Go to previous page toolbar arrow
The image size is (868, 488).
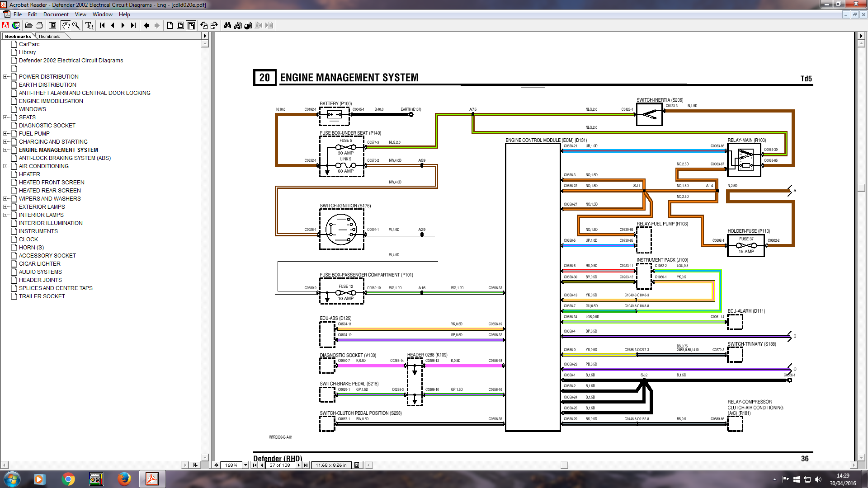click(x=113, y=25)
